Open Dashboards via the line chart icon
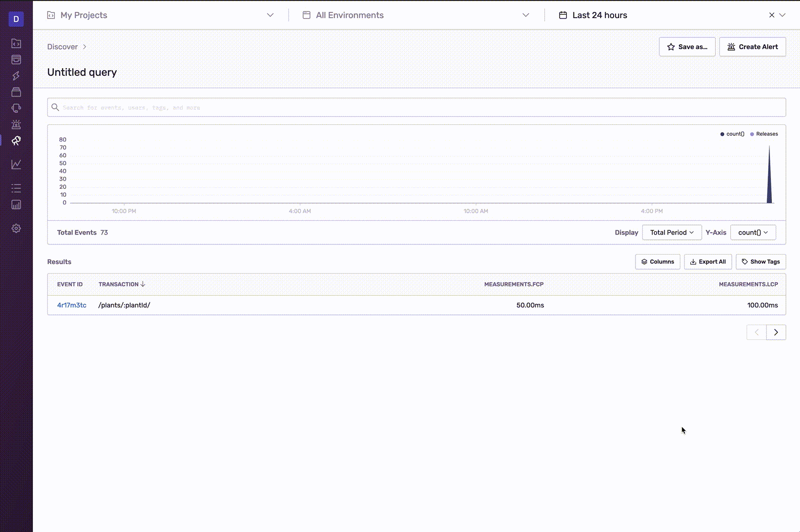The image size is (800, 532). pyautogui.click(x=16, y=164)
